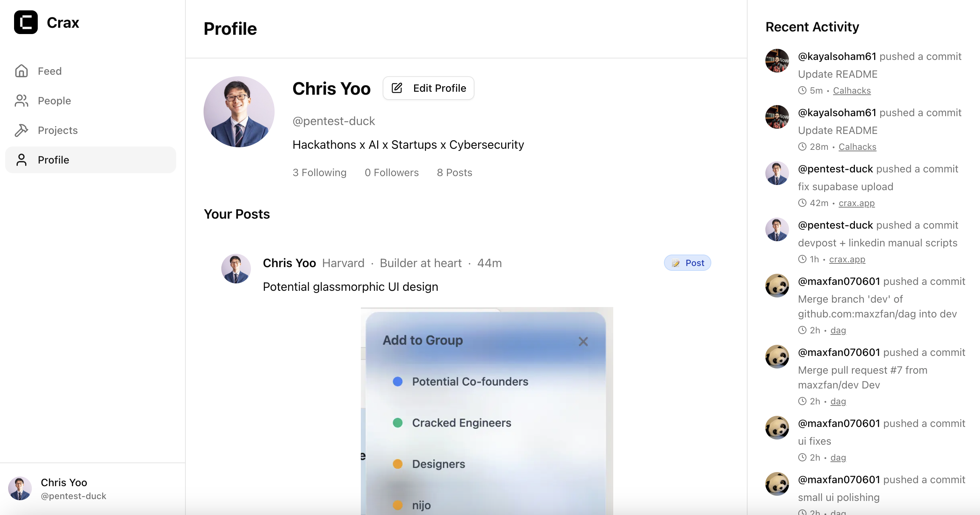Click the Edit Profile button
The width and height of the screenshot is (980, 515).
[x=428, y=88]
